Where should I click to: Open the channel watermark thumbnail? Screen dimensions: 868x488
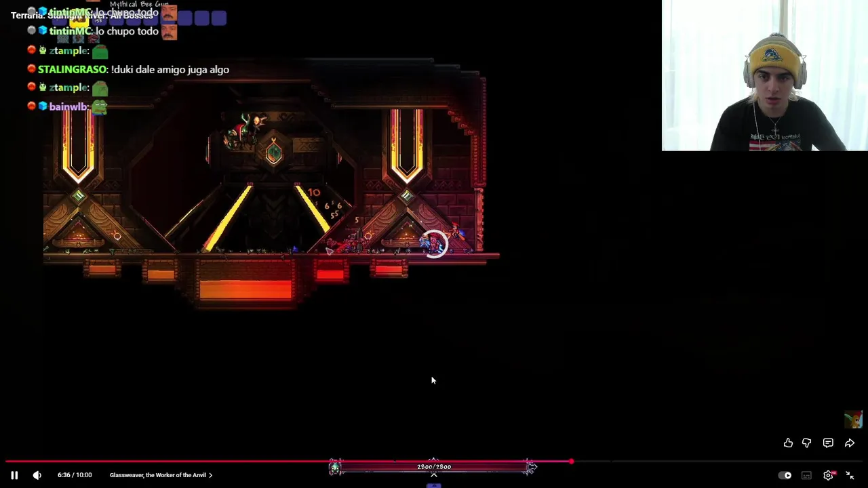pyautogui.click(x=853, y=420)
